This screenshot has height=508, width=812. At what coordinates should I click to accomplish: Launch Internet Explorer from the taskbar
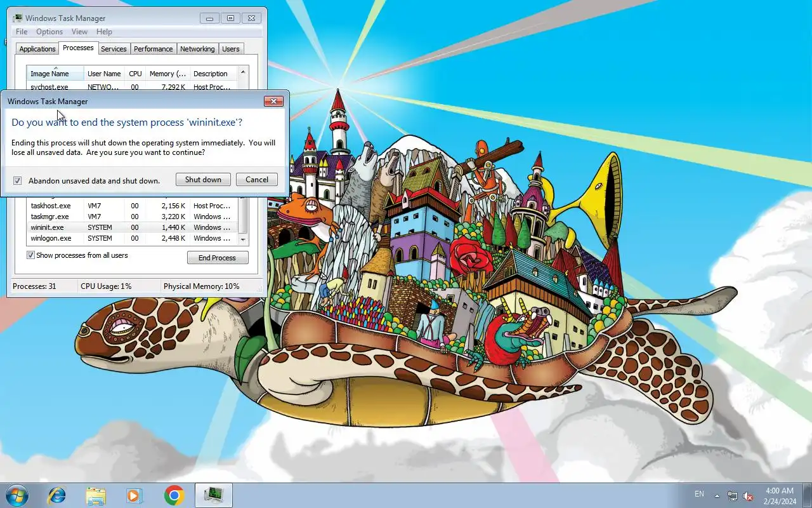click(x=56, y=495)
